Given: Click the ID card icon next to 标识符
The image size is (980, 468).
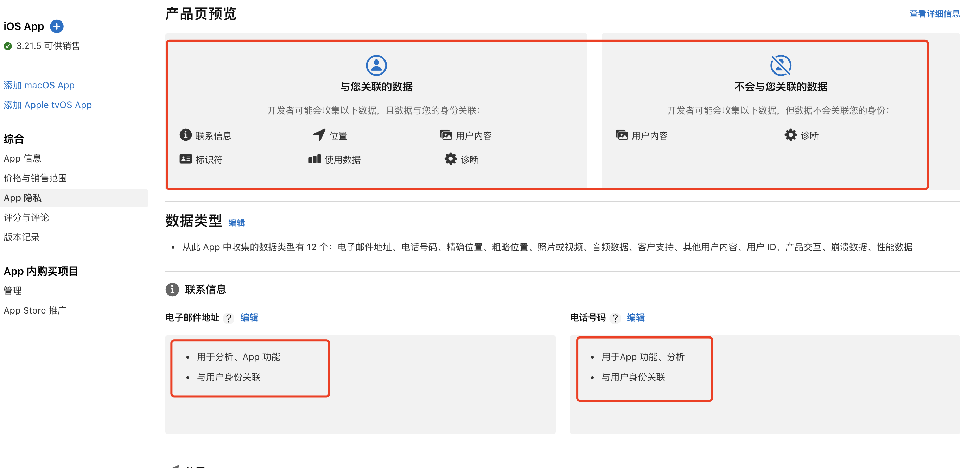Looking at the screenshot, I should 185,159.
